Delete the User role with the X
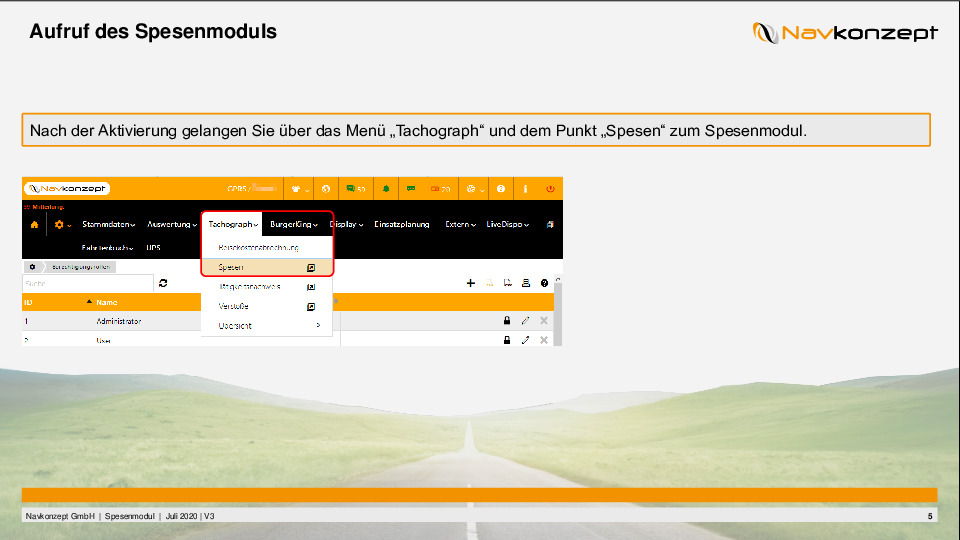The height and width of the screenshot is (540, 960). [544, 340]
